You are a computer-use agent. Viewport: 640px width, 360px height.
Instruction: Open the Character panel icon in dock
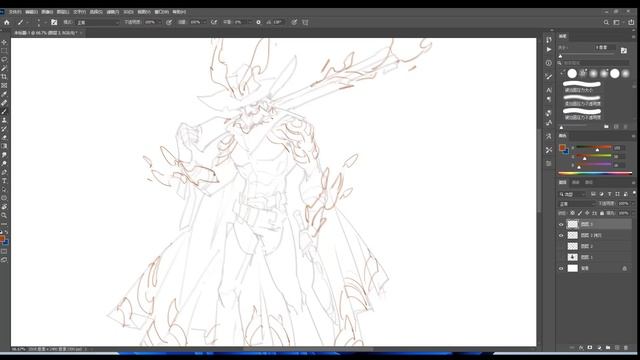(549, 90)
